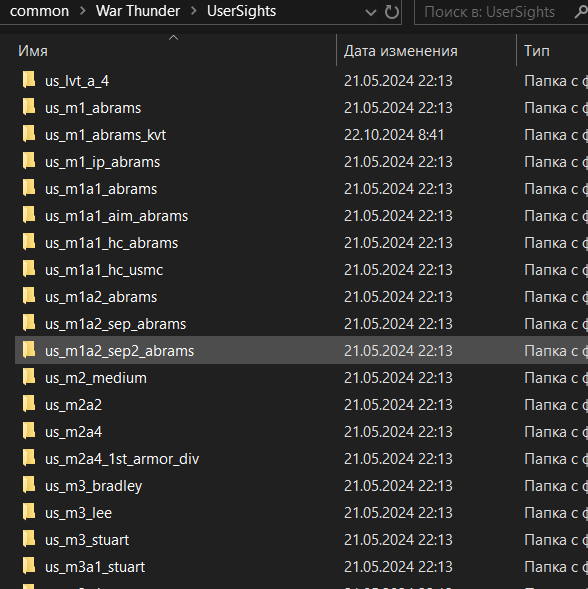Sort by Дата изменения column header
The height and width of the screenshot is (589, 588).
[401, 51]
